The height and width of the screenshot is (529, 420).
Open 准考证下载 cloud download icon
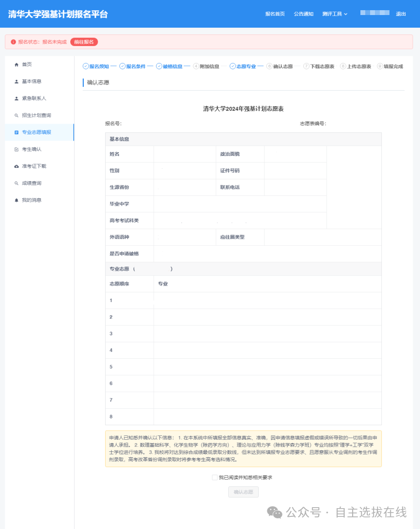pyautogui.click(x=17, y=166)
